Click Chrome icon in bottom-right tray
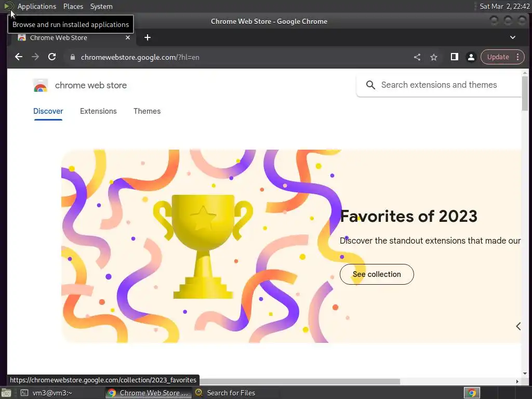The height and width of the screenshot is (399, 532). (x=472, y=393)
